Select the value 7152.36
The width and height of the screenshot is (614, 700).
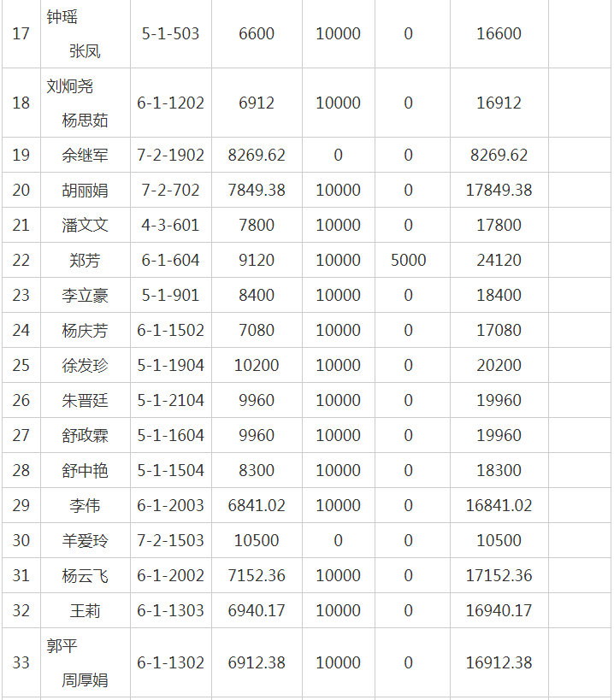click(257, 575)
